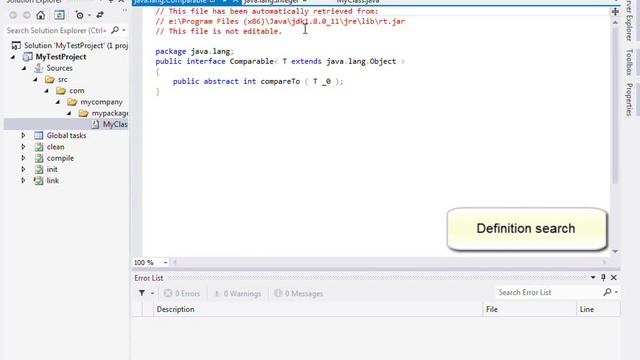
Task: Select the compile task
Action: click(60, 158)
